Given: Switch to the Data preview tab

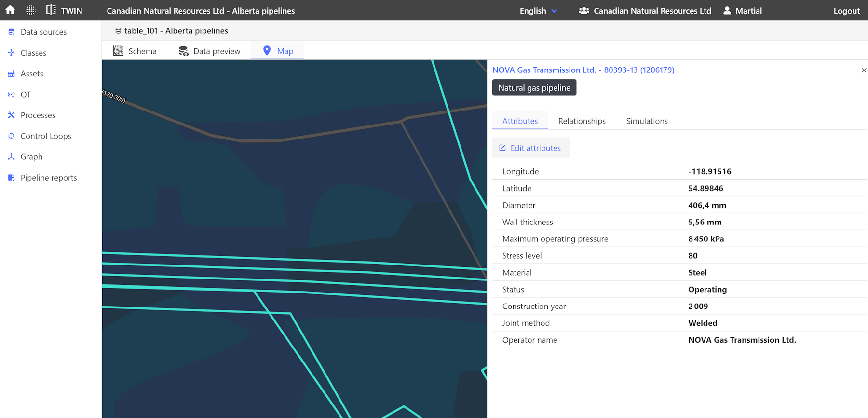Looking at the screenshot, I should [209, 51].
